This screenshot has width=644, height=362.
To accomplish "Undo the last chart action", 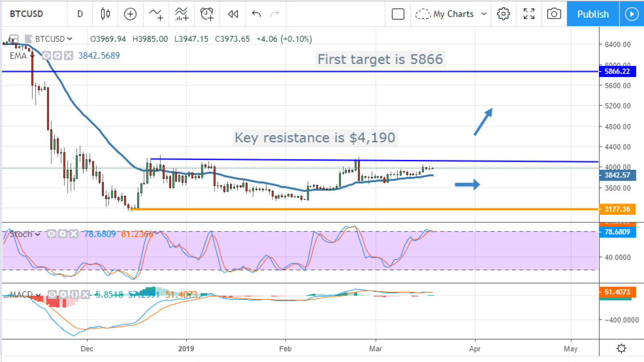I will pos(256,14).
